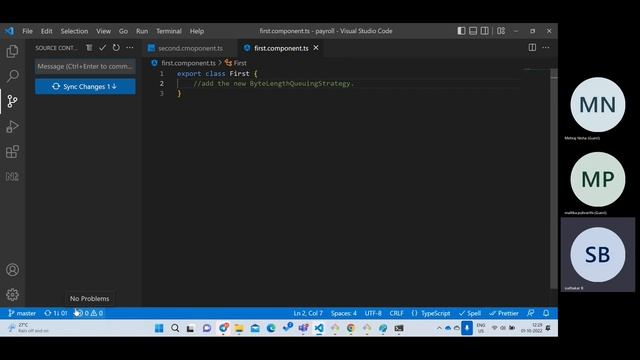Switch to Visual Studio Code taskbar icon

tap(319, 328)
